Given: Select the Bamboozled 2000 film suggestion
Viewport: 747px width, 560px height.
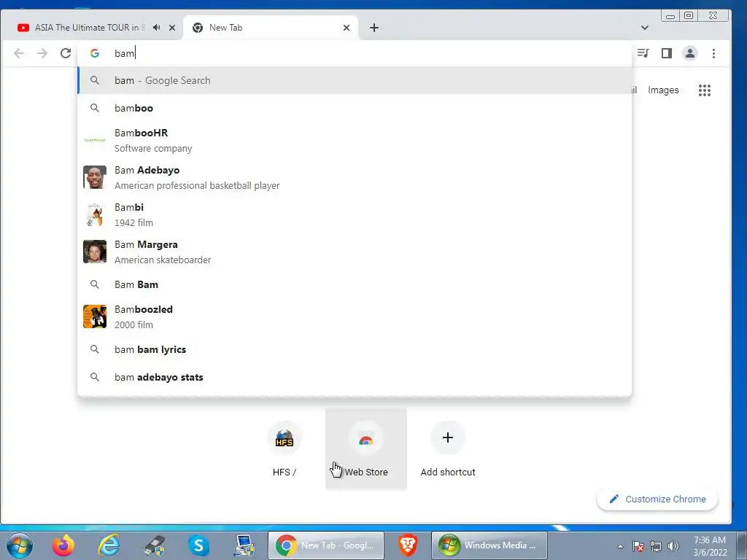Looking at the screenshot, I should point(355,316).
